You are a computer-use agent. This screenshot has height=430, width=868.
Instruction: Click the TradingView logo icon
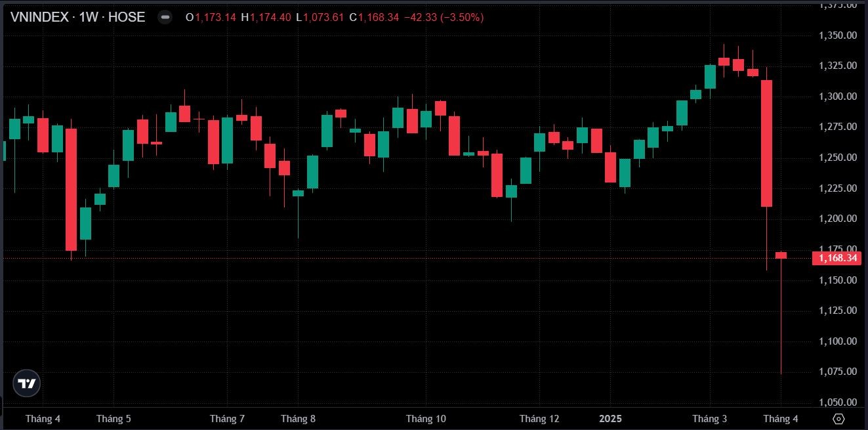pos(27,383)
